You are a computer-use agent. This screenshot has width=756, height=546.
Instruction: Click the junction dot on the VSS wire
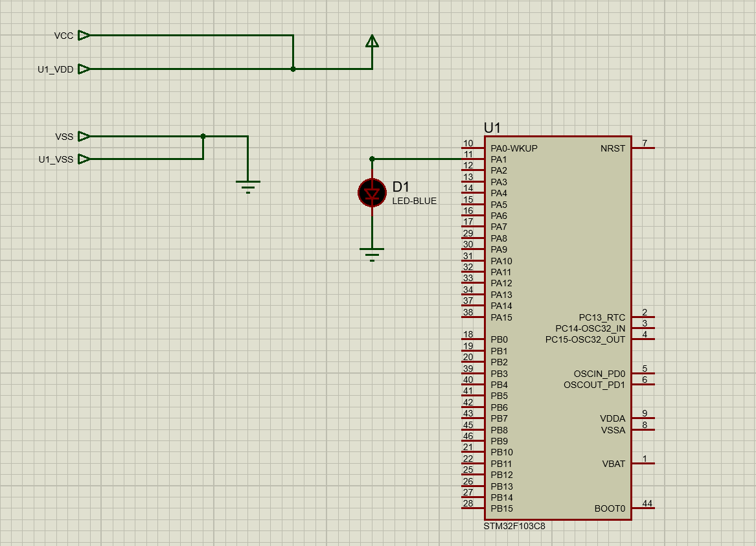pyautogui.click(x=203, y=136)
